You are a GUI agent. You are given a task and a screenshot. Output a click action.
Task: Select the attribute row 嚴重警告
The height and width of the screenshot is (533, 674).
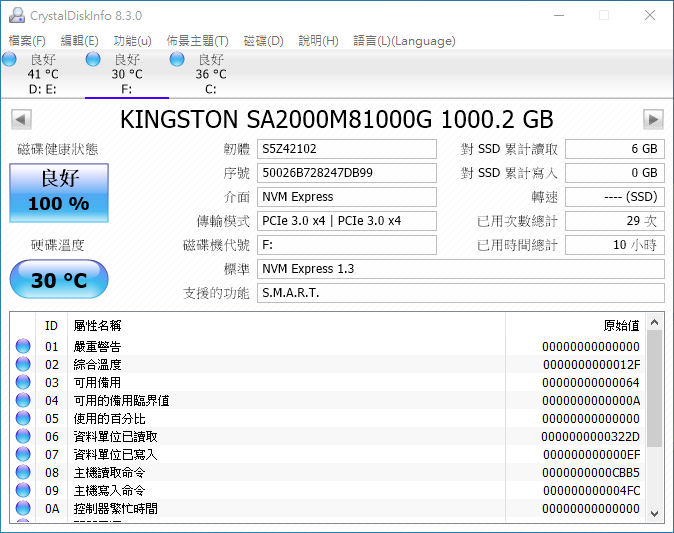328,346
